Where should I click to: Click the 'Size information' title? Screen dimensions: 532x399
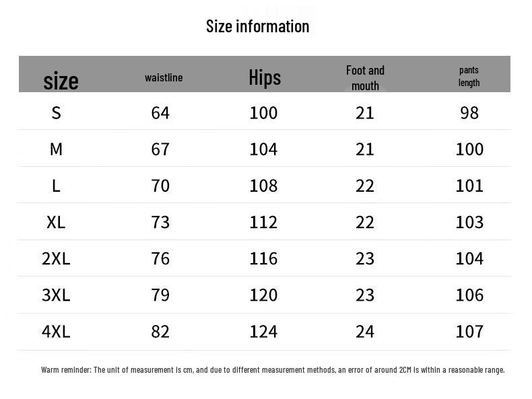click(x=257, y=26)
